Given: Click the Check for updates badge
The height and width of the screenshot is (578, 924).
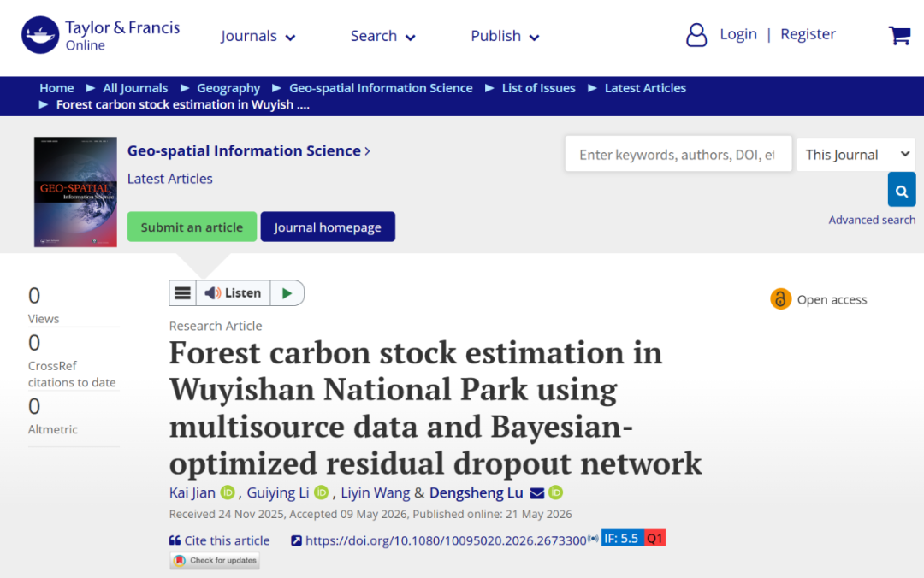Looking at the screenshot, I should [215, 560].
